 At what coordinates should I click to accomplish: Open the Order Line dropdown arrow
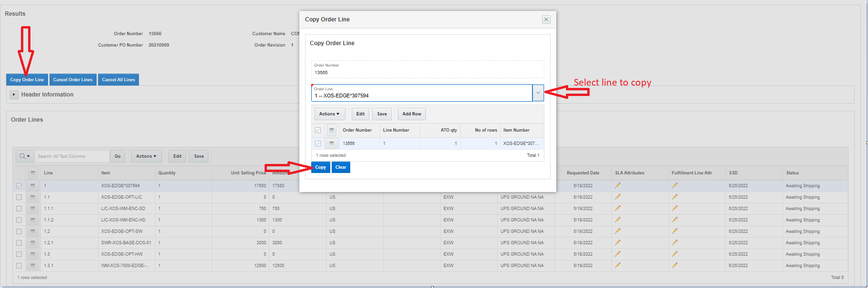(x=538, y=93)
